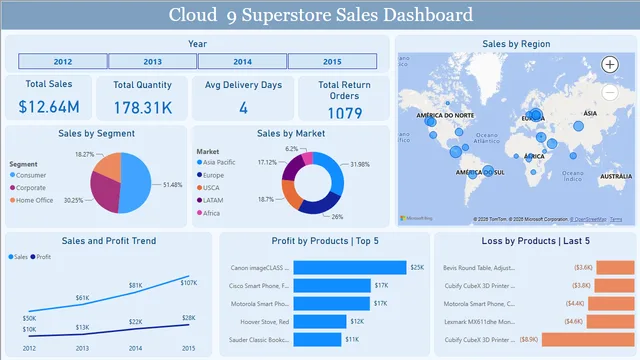
Task: Click the $12.64M Total Sales value
Action: [49, 107]
